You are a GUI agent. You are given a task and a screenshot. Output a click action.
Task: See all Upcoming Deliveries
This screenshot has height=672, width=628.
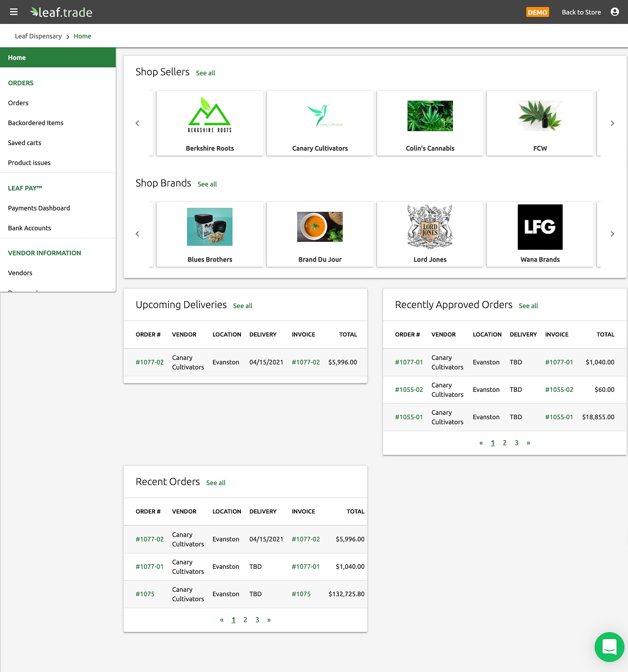[x=243, y=306]
